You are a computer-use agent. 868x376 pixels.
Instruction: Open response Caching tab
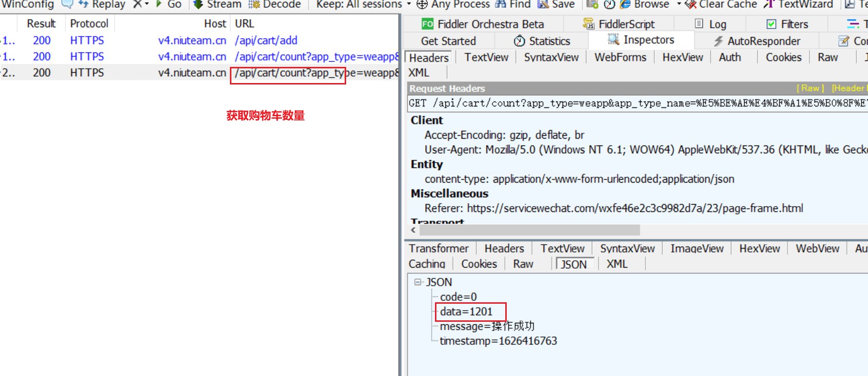coord(427,264)
